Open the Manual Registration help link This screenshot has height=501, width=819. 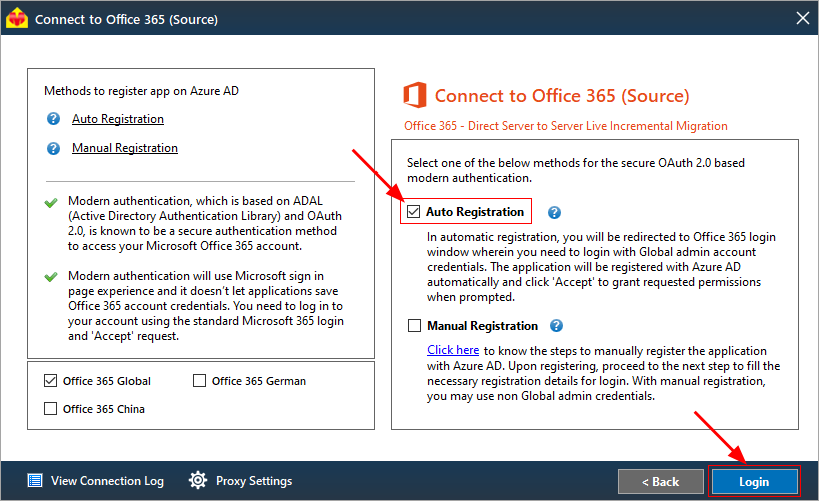coord(125,148)
